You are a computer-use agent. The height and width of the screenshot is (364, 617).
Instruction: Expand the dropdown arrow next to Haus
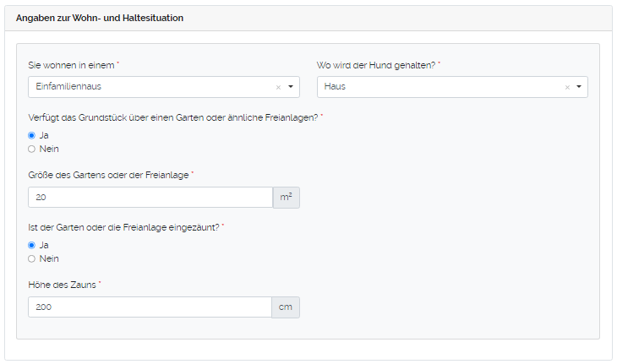tap(579, 87)
